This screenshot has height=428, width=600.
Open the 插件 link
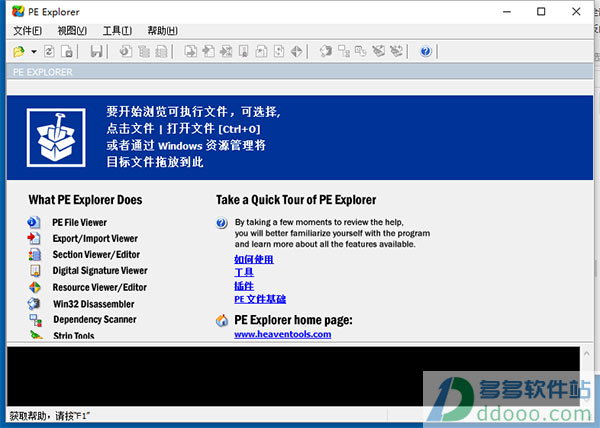[x=244, y=286]
